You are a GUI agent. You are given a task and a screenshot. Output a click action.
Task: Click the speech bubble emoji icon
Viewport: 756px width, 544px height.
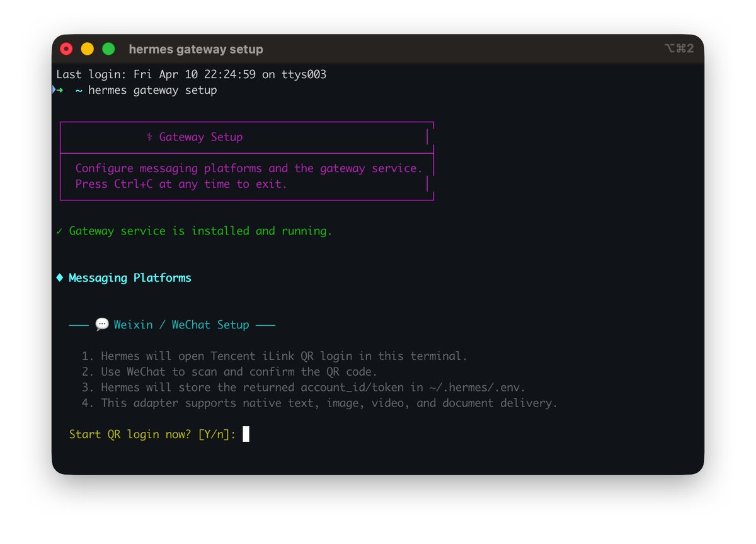(x=101, y=325)
